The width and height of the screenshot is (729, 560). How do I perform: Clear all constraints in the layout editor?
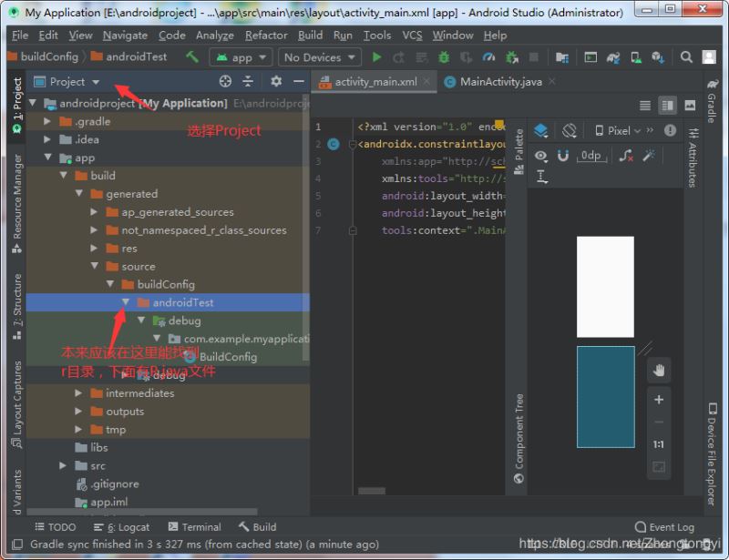[626, 156]
